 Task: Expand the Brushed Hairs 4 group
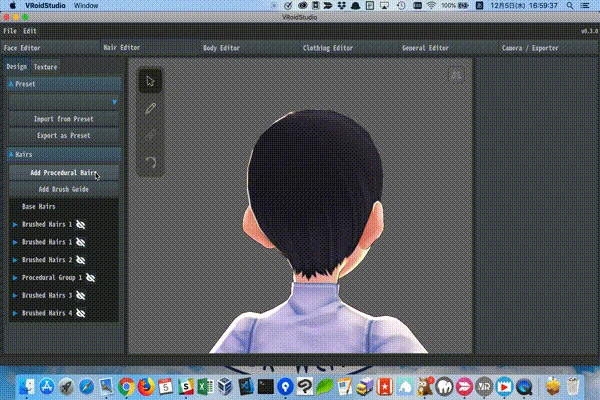pos(15,313)
